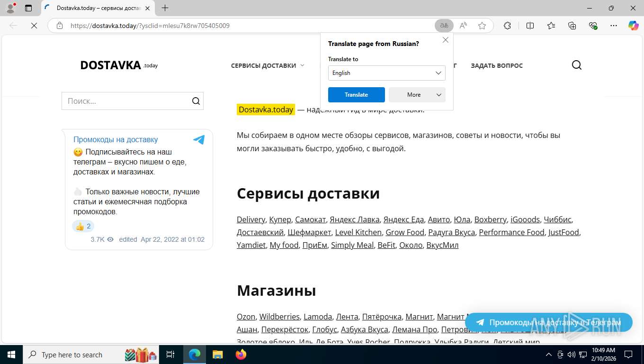The image size is (644, 364).
Task: Open the Яндекс Лавка link
Action: pyautogui.click(x=355, y=219)
